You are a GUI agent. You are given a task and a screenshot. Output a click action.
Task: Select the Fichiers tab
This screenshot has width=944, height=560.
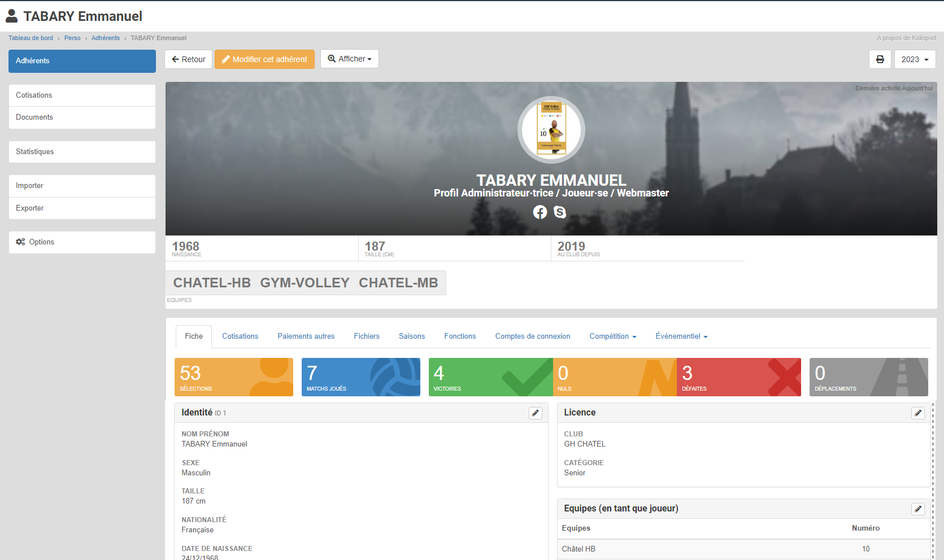367,336
